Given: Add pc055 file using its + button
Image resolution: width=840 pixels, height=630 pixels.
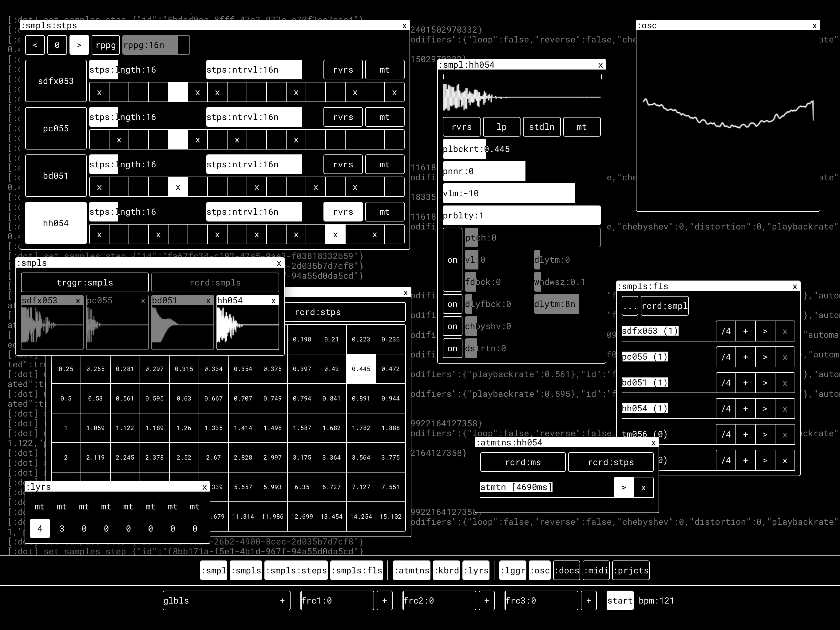Looking at the screenshot, I should tap(745, 357).
